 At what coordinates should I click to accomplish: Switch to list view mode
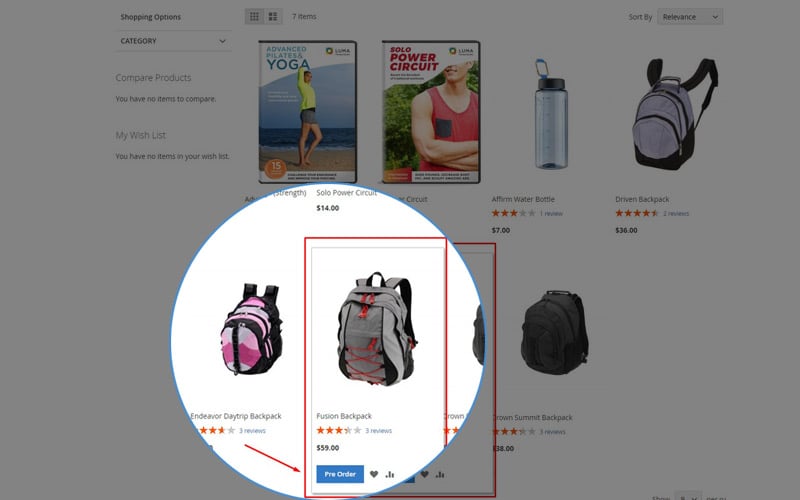[273, 17]
